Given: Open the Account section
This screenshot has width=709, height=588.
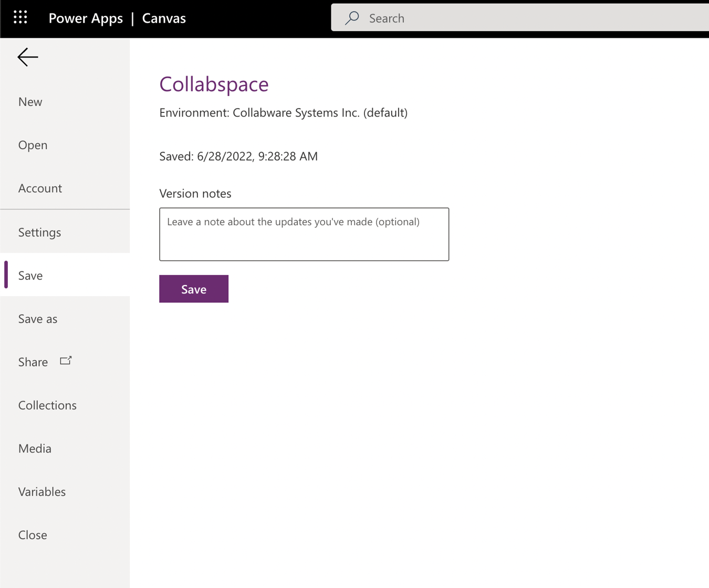Looking at the screenshot, I should click(x=40, y=188).
